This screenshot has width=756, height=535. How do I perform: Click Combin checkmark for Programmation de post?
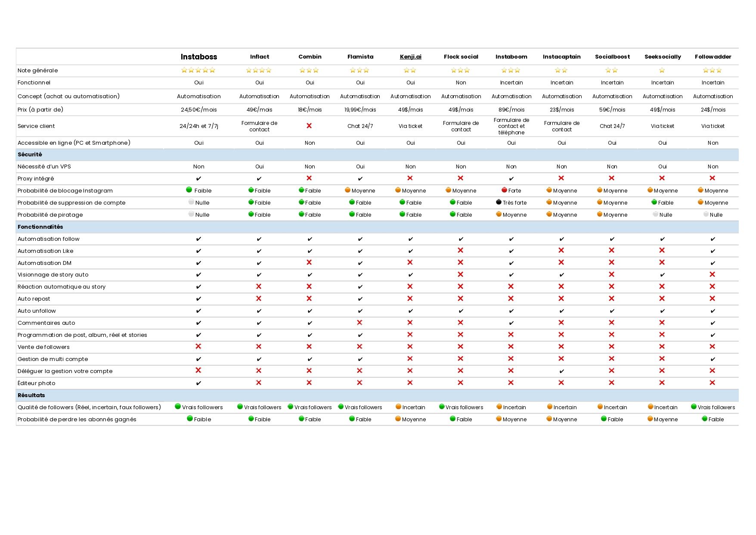(310, 335)
